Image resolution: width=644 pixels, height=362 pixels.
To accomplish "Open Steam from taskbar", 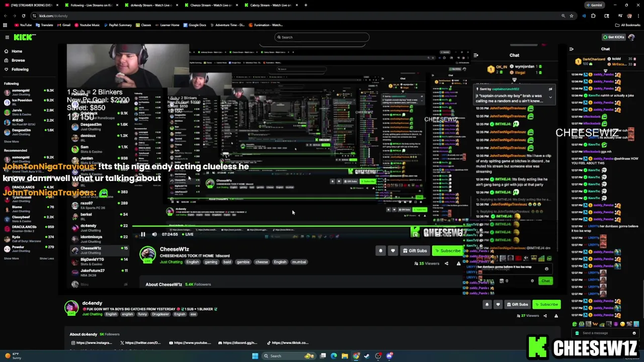I will (x=367, y=356).
